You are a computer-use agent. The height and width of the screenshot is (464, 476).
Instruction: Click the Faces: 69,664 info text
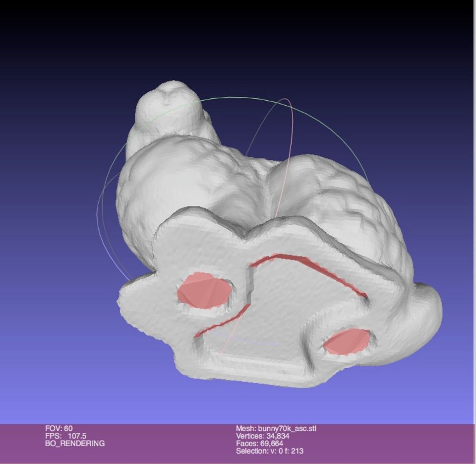(x=259, y=444)
